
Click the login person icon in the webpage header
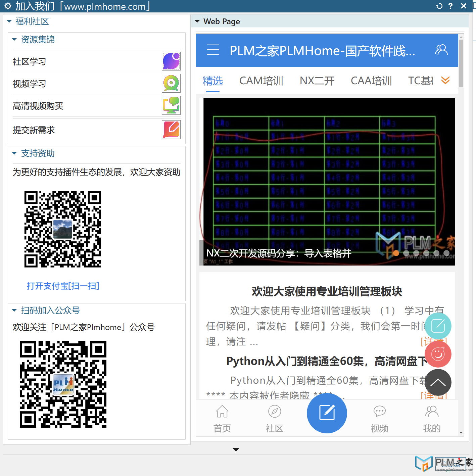point(441,50)
